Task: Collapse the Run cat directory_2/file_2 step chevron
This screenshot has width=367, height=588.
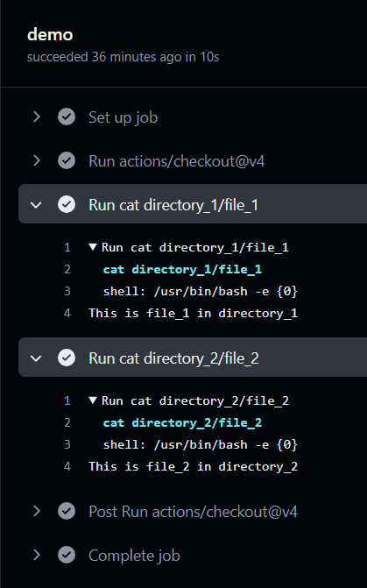Action: pos(36,358)
